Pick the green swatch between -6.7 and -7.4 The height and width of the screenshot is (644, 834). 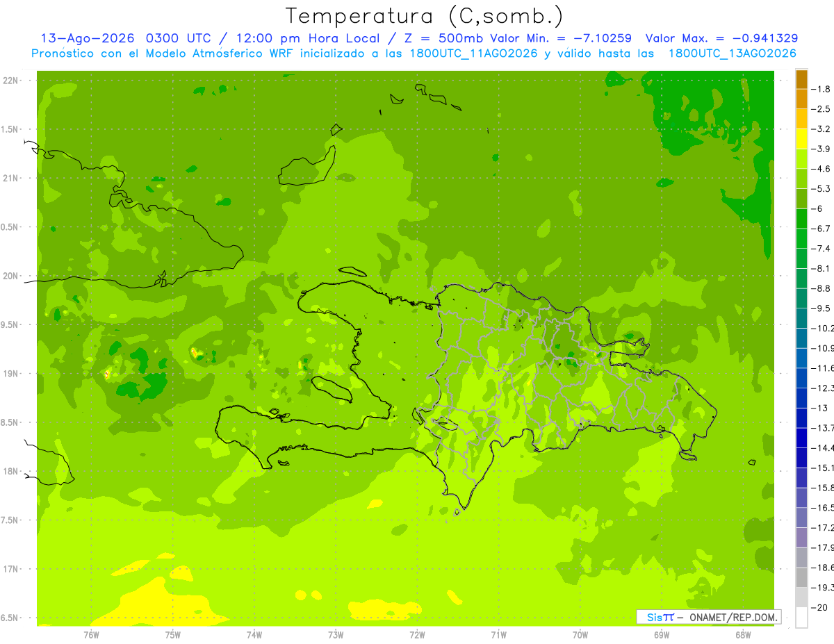(x=801, y=239)
